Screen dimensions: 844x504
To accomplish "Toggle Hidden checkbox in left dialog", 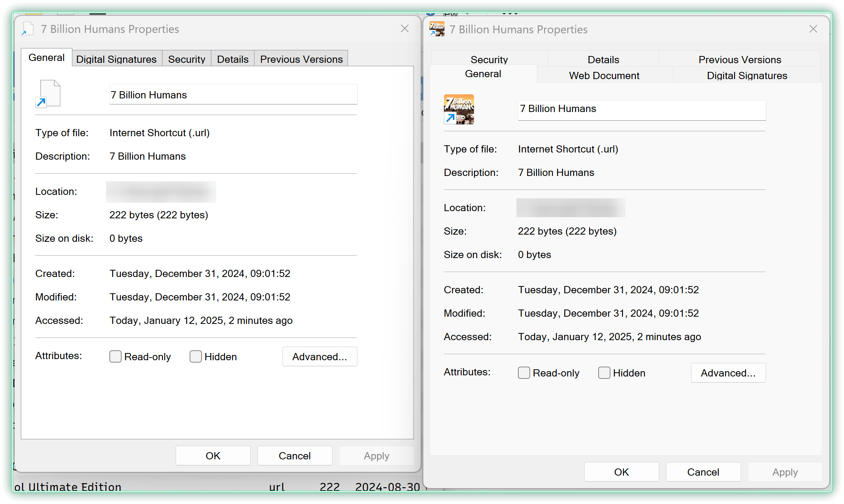I will [x=196, y=356].
